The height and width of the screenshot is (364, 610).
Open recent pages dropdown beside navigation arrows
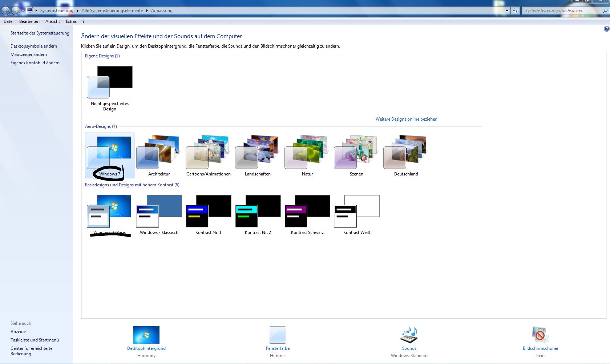tap(23, 11)
